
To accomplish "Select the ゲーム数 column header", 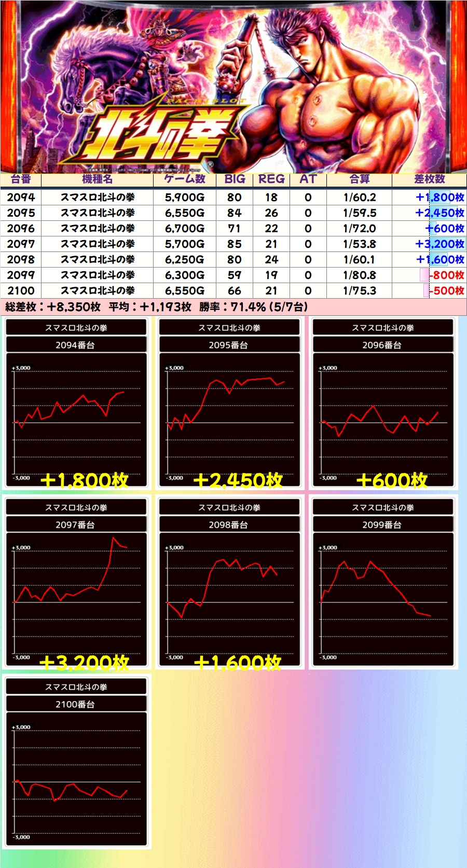I will tap(184, 179).
